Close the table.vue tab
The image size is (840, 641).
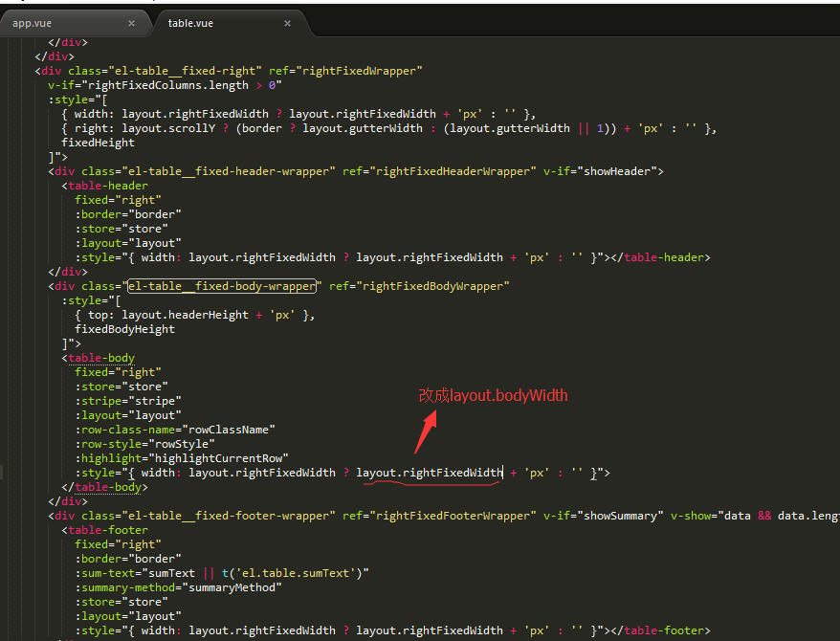287,24
